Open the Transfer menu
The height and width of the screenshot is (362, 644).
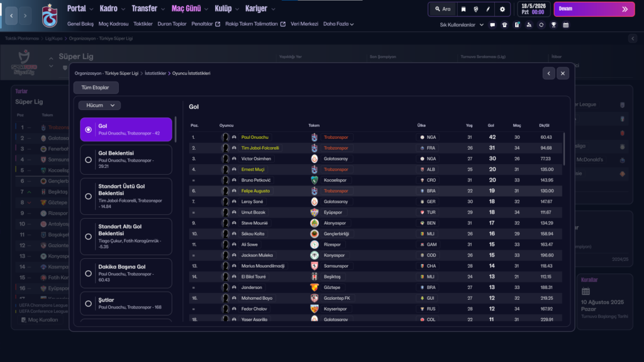click(x=147, y=9)
